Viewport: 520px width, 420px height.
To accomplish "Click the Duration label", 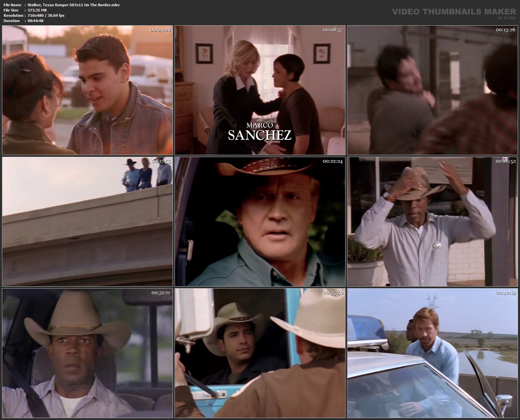I will pyautogui.click(x=12, y=21).
